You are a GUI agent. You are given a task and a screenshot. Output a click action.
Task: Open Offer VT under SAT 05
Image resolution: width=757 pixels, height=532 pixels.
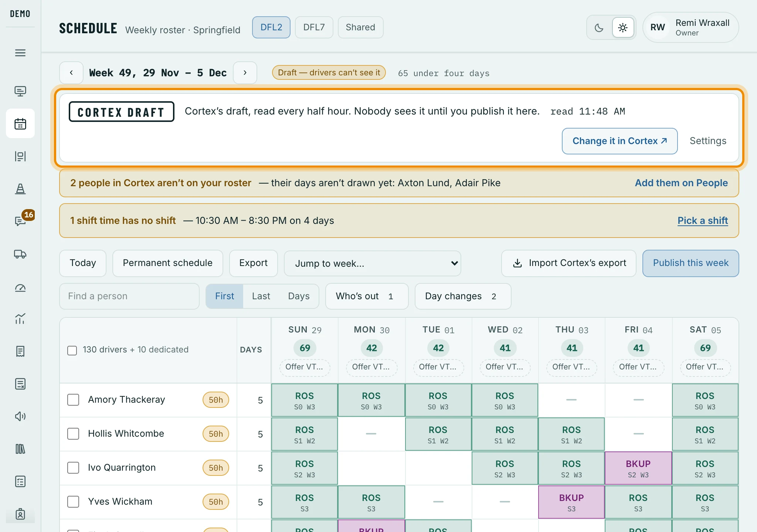[x=705, y=367]
